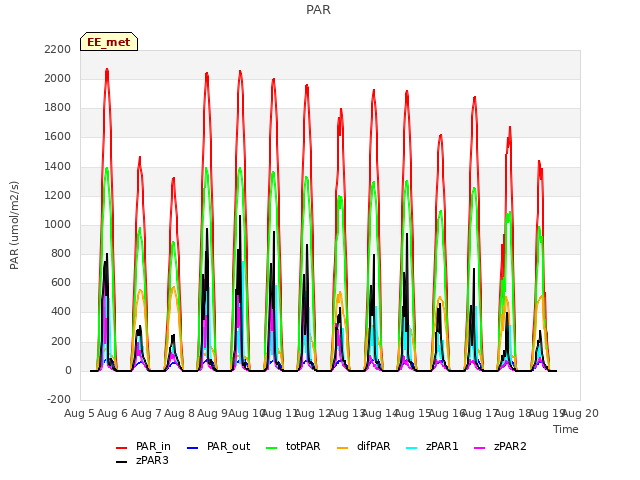This screenshot has width=640, height=480.
Task: Click the cyan zPAR1 legend swatch
Action: pyautogui.click(x=412, y=448)
